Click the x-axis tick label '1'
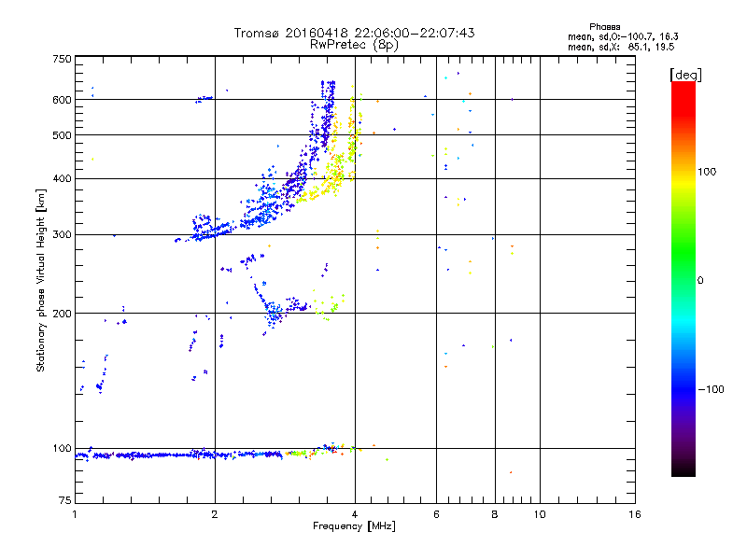The width and height of the screenshot is (747, 560). pyautogui.click(x=75, y=514)
